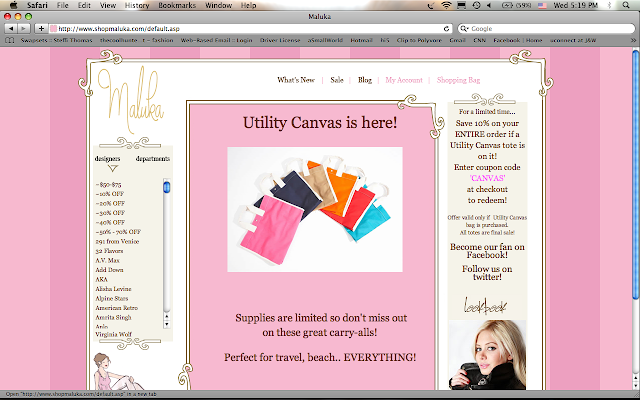Image resolution: width=640 pixels, height=400 pixels.
Task: Select the -40% OFF entry
Action: tap(110, 222)
